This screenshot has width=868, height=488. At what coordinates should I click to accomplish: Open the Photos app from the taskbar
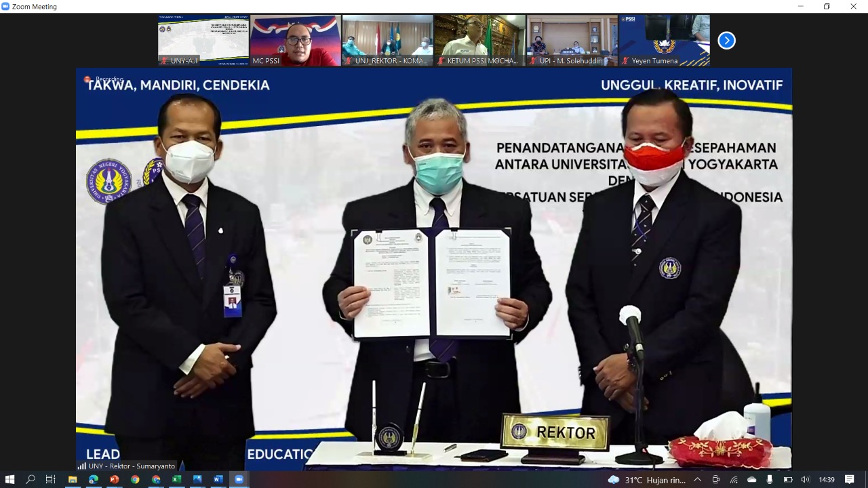coord(197,479)
